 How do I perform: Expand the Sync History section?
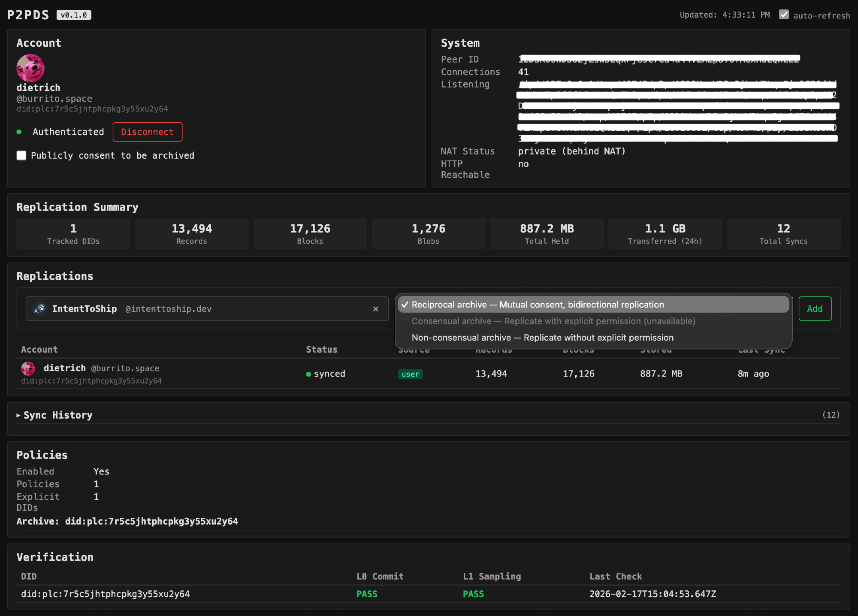coord(58,415)
